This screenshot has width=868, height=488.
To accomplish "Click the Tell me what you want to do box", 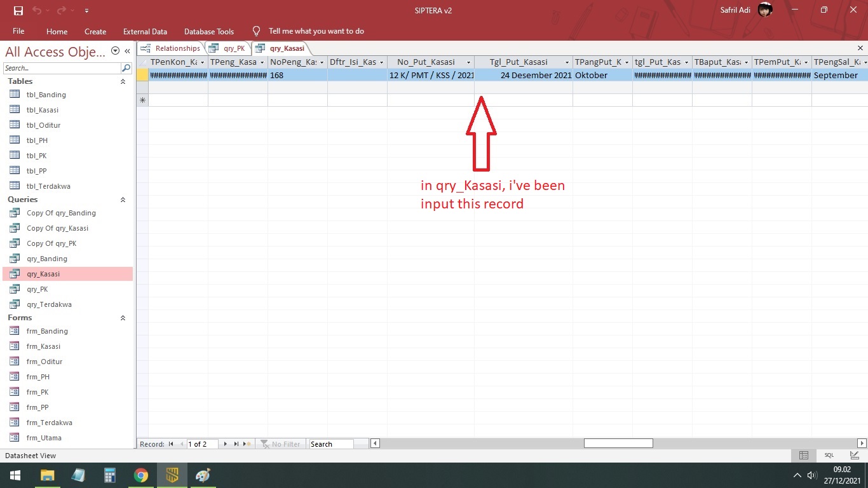I will [x=316, y=31].
